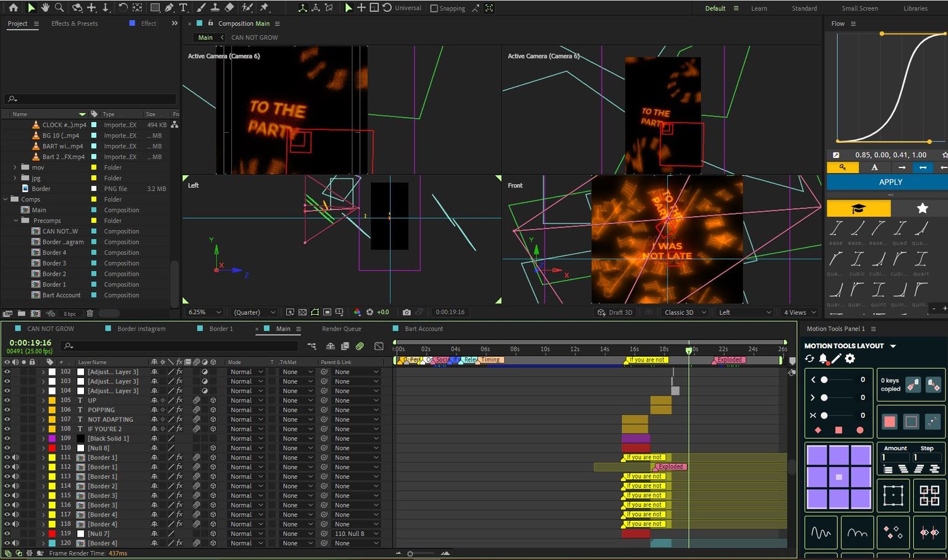Switch to the Render Queue tab
The height and width of the screenshot is (560, 948).
(341, 329)
